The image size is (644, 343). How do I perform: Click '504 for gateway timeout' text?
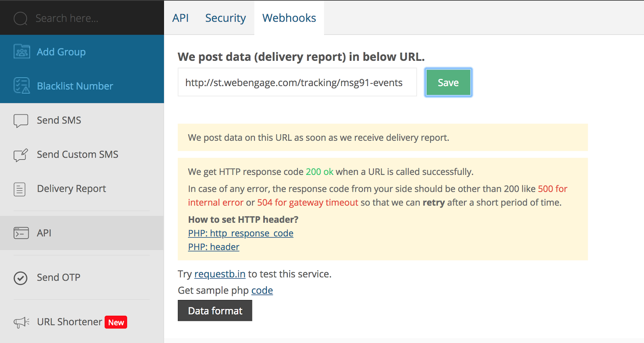coord(308,202)
